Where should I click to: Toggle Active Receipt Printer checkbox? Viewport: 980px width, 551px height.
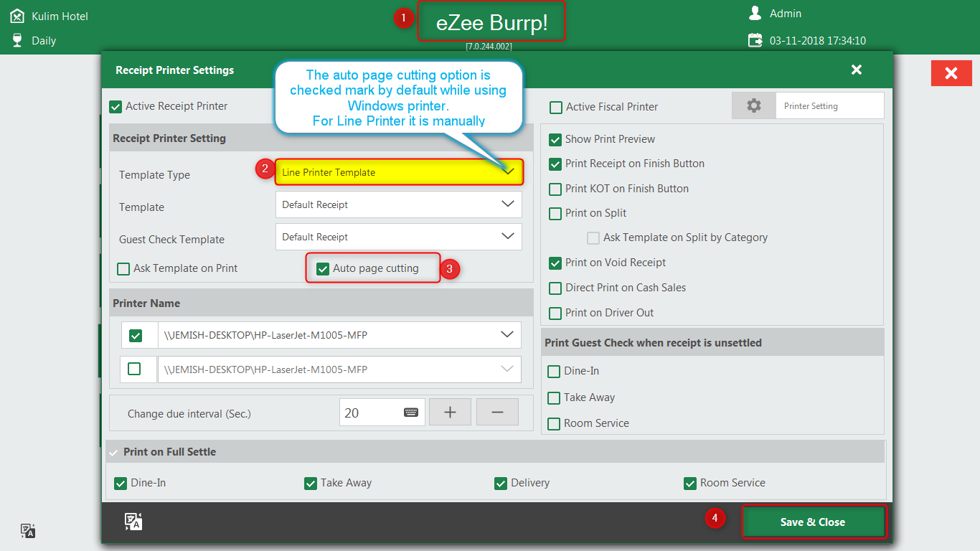[x=116, y=107]
